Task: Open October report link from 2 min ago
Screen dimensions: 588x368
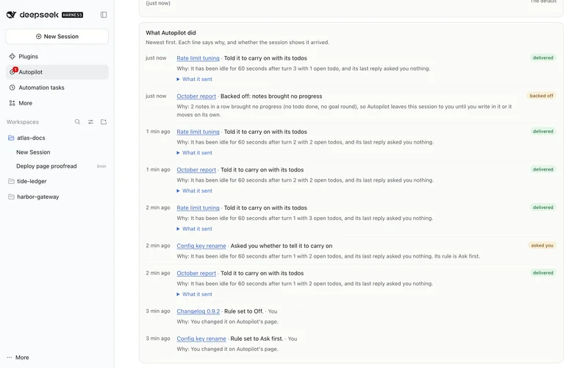Action: (x=196, y=273)
